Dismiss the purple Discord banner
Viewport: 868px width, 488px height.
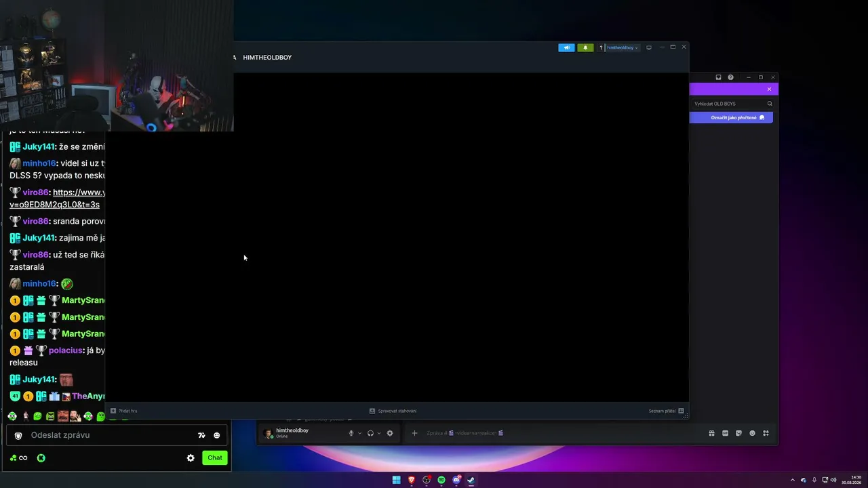tap(769, 89)
